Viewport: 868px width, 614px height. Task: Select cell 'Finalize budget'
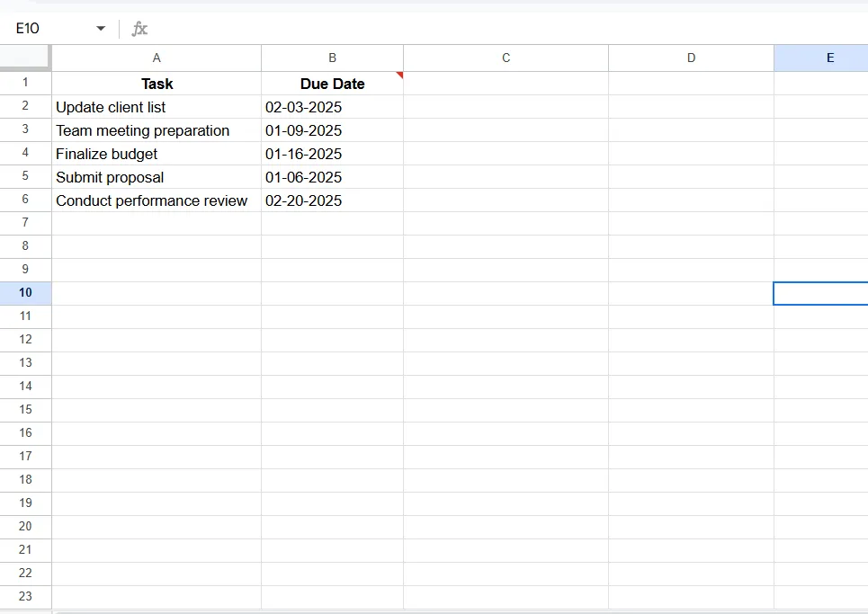[x=157, y=154]
